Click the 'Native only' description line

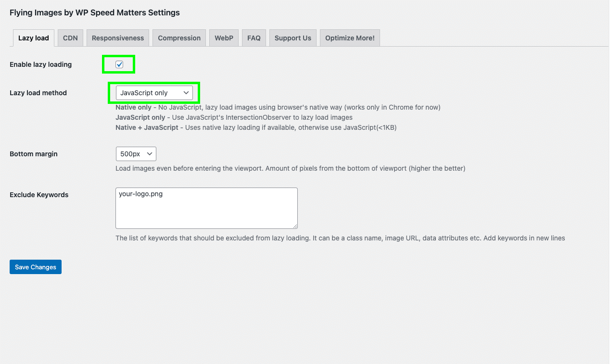point(278,107)
